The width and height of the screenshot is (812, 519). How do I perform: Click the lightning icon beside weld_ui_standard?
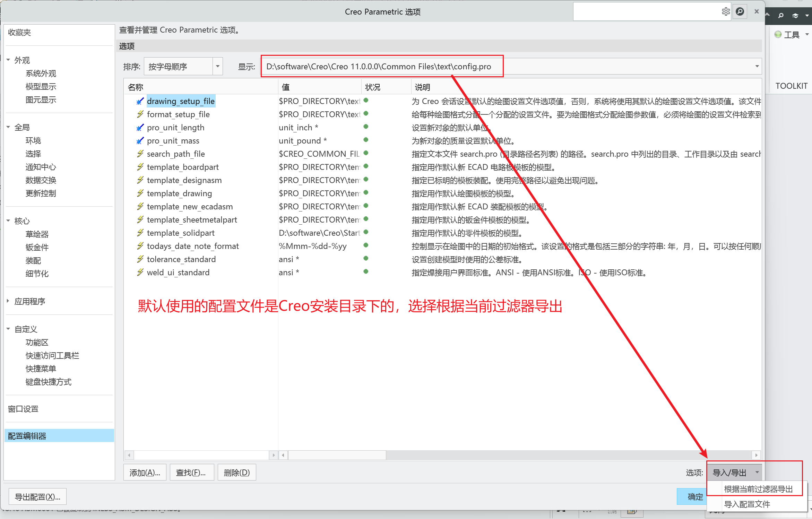(140, 273)
